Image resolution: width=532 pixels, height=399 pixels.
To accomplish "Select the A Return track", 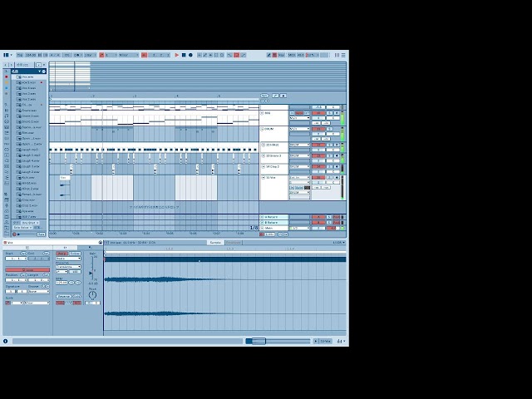I will tap(273, 217).
